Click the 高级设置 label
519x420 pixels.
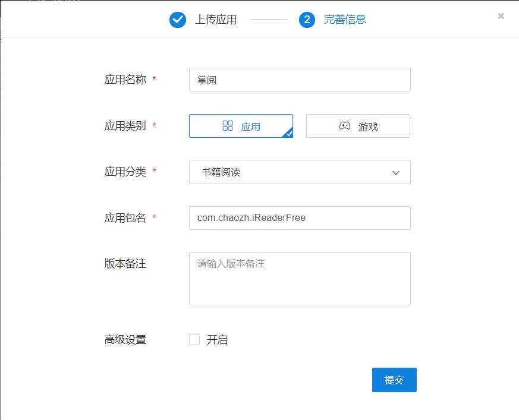click(x=125, y=340)
